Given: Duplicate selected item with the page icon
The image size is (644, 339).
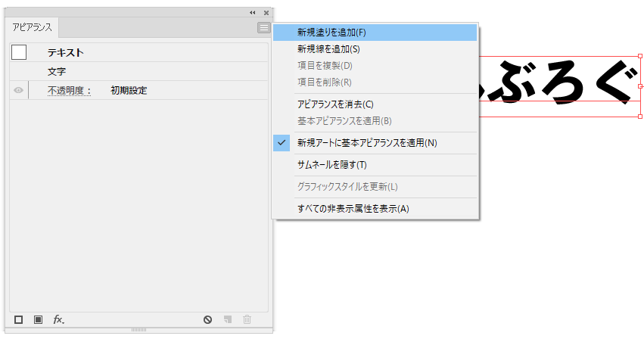Looking at the screenshot, I should point(228,319).
